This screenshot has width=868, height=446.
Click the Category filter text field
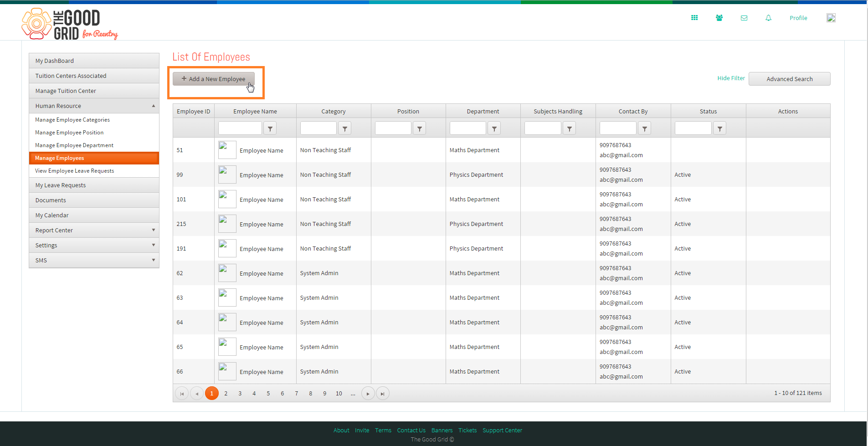point(318,128)
